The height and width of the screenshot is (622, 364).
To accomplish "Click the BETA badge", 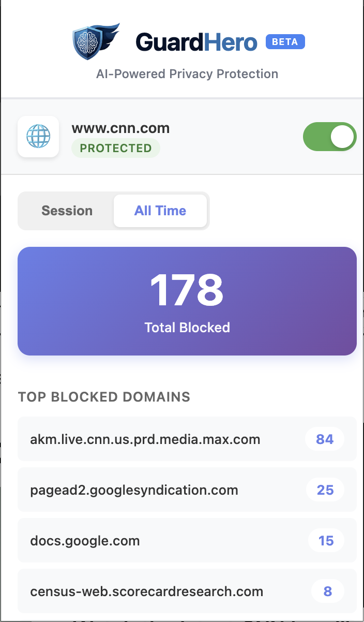I will [x=285, y=42].
